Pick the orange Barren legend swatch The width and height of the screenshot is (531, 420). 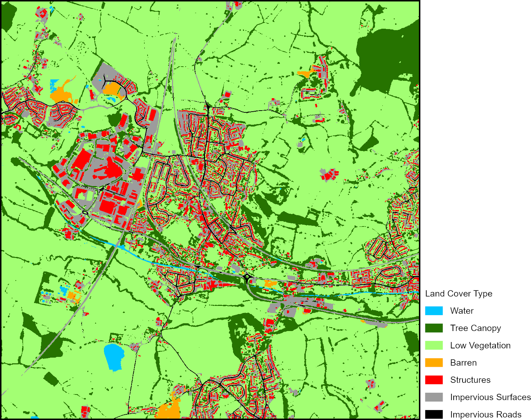[434, 363]
